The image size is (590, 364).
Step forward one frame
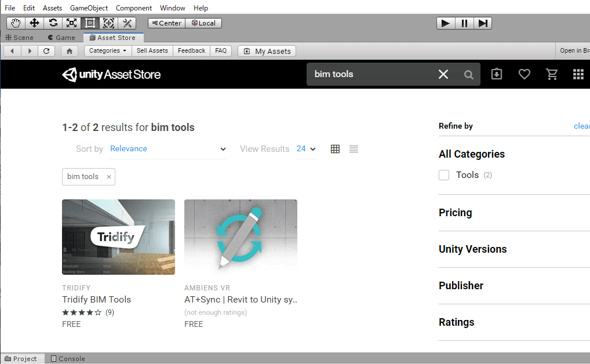(483, 23)
